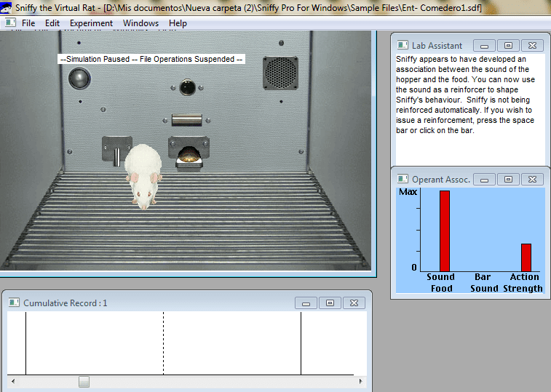
Task: Maximize the Lab Assistant window
Action: 508,46
